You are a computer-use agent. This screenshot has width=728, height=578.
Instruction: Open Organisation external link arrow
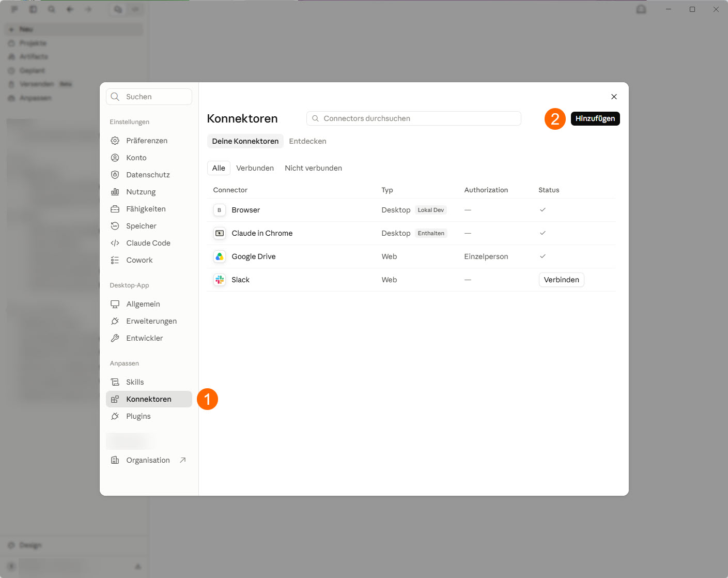pos(182,460)
